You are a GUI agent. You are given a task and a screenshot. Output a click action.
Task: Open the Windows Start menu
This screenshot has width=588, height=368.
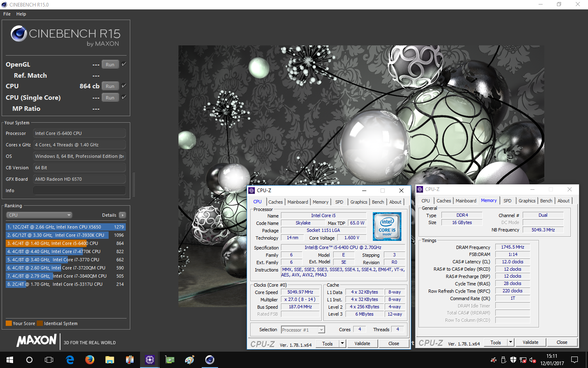click(x=10, y=360)
